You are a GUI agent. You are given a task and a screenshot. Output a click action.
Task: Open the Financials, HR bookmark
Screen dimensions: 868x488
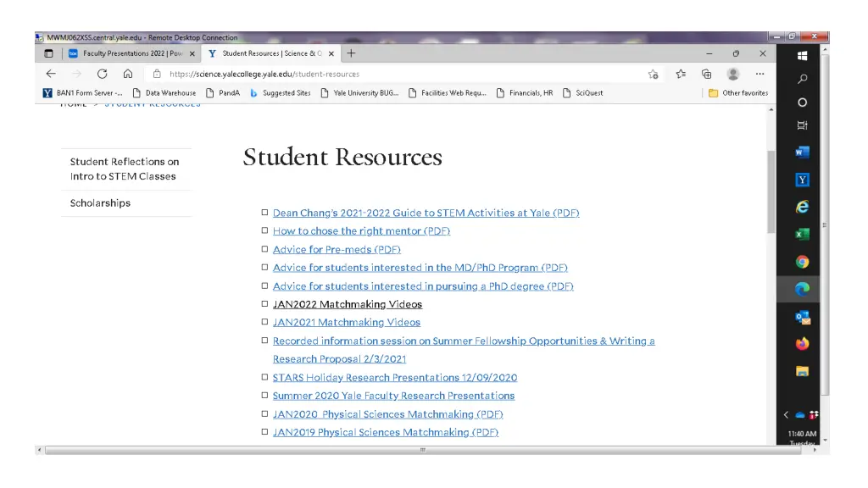coord(525,93)
